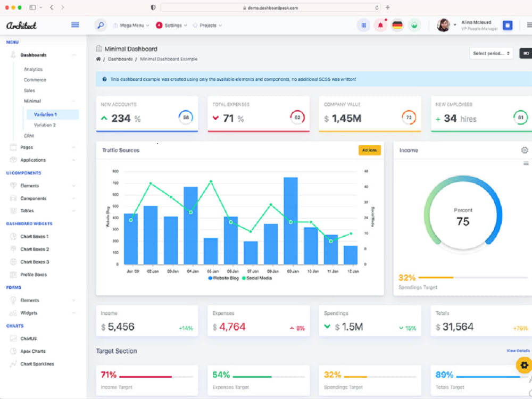The height and width of the screenshot is (399, 532).
Task: Click the Dashboards breadcrumb link
Action: click(120, 59)
